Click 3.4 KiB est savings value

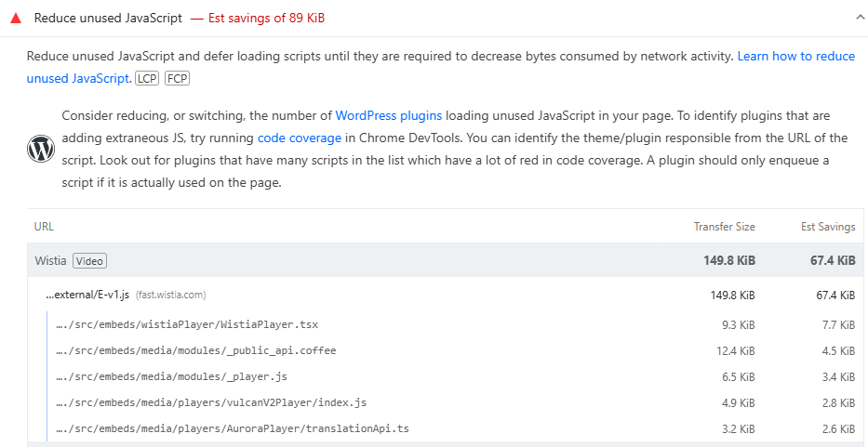838,376
